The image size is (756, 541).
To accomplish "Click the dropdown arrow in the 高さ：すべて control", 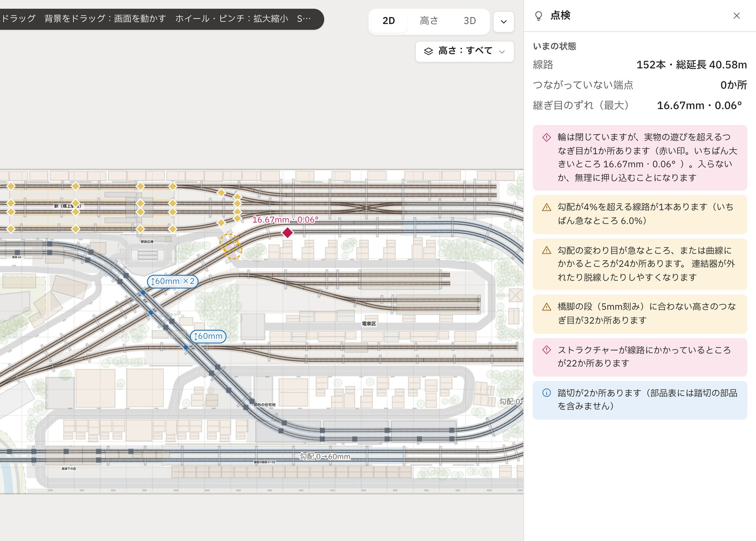I will [x=502, y=52].
